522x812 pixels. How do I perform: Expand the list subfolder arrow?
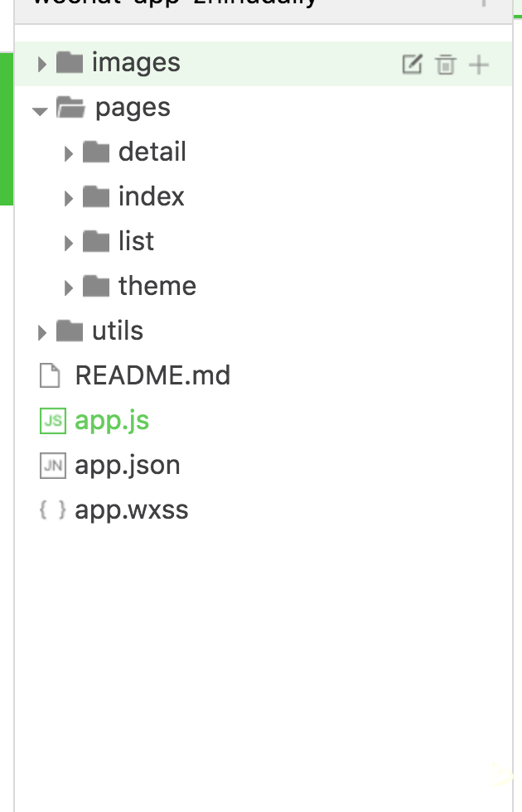click(69, 243)
